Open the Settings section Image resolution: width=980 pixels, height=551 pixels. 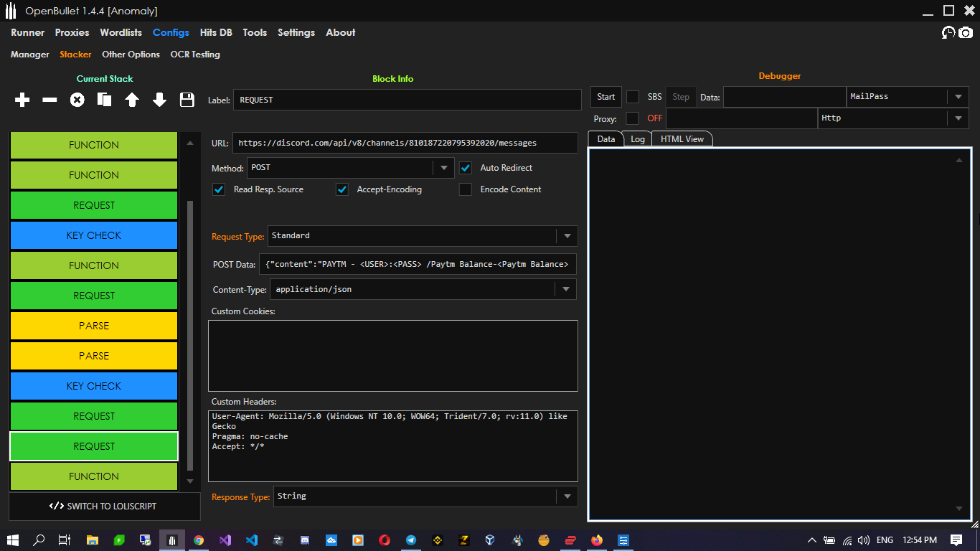(296, 32)
